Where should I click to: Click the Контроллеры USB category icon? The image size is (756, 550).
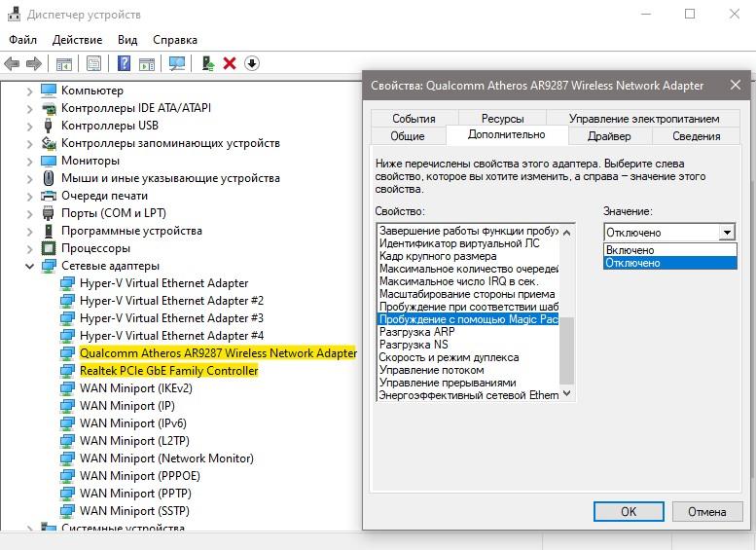tap(48, 126)
